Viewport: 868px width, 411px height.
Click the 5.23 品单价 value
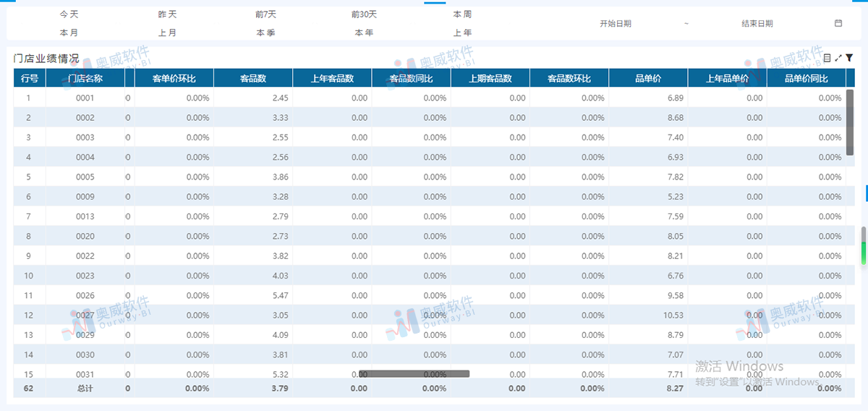(676, 197)
